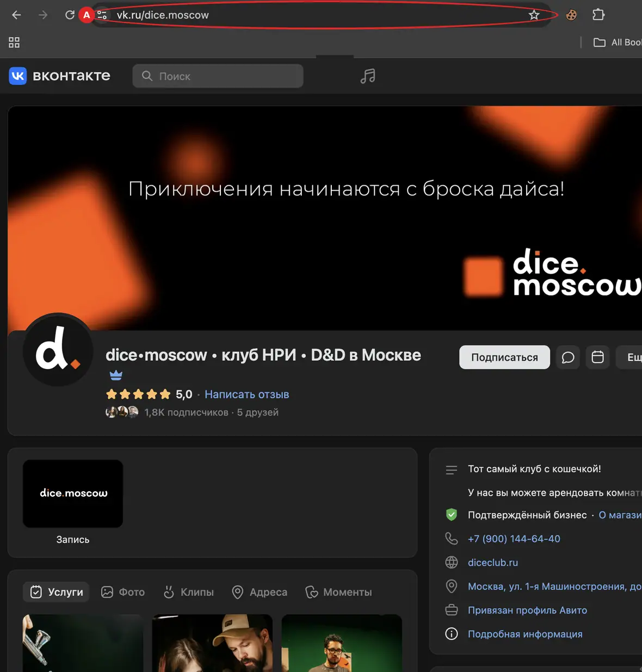Go back with the browser back arrow
Image resolution: width=642 pixels, height=672 pixels.
click(x=16, y=15)
